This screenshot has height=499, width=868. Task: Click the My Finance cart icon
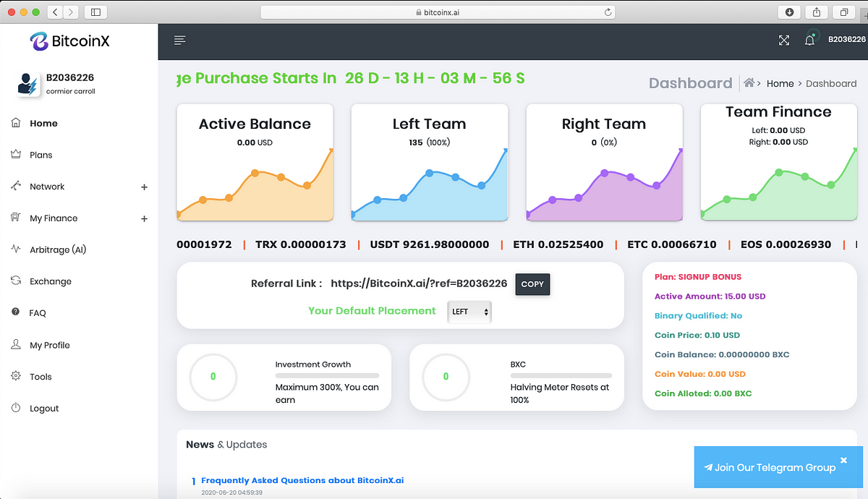(x=16, y=218)
